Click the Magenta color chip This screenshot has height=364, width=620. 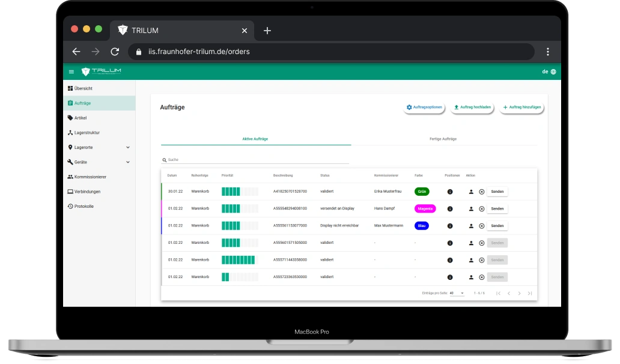click(x=425, y=209)
